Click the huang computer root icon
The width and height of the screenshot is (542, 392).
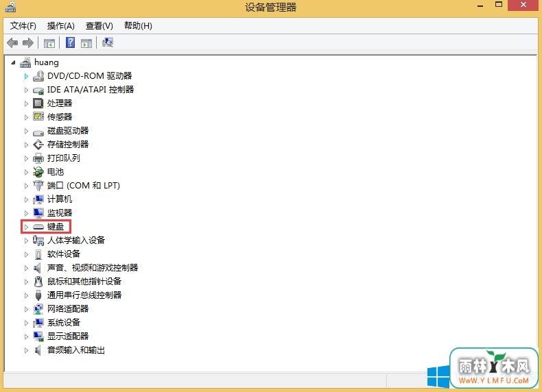pos(25,62)
